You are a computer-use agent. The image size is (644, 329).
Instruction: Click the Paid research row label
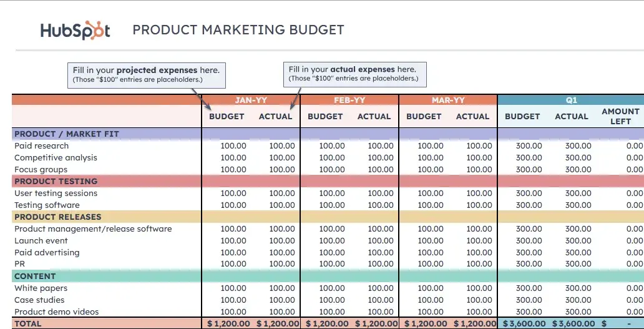click(41, 145)
